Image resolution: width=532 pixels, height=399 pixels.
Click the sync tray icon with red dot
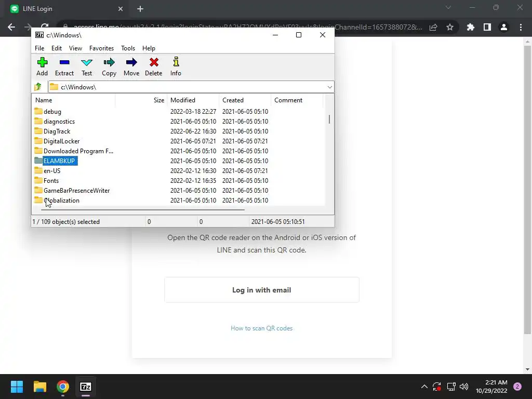(436, 387)
